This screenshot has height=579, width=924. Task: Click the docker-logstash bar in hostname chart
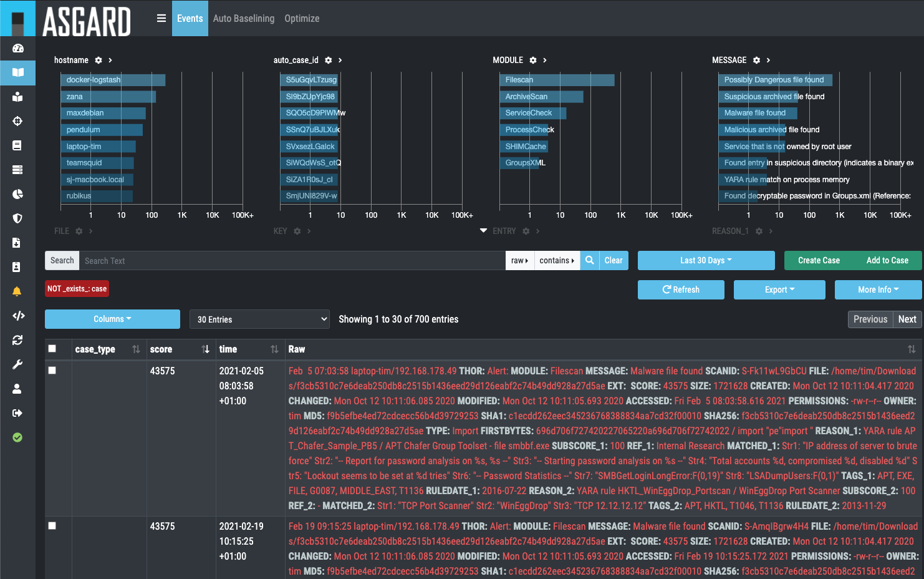click(112, 80)
